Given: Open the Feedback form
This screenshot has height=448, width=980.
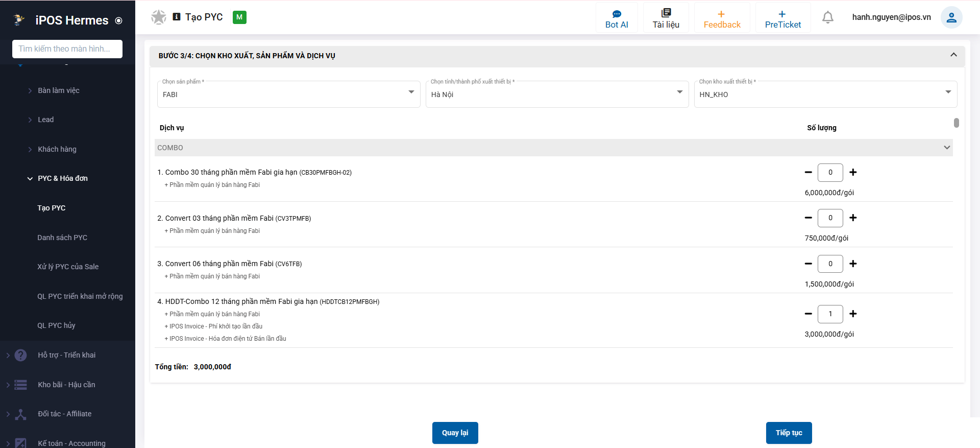Looking at the screenshot, I should coord(722,18).
